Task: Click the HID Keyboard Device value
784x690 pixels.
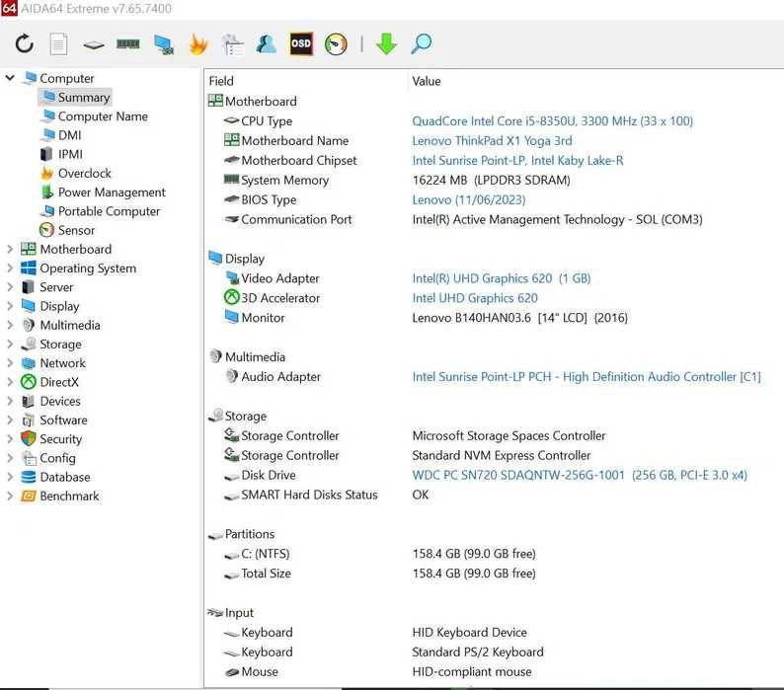Action: click(x=469, y=633)
